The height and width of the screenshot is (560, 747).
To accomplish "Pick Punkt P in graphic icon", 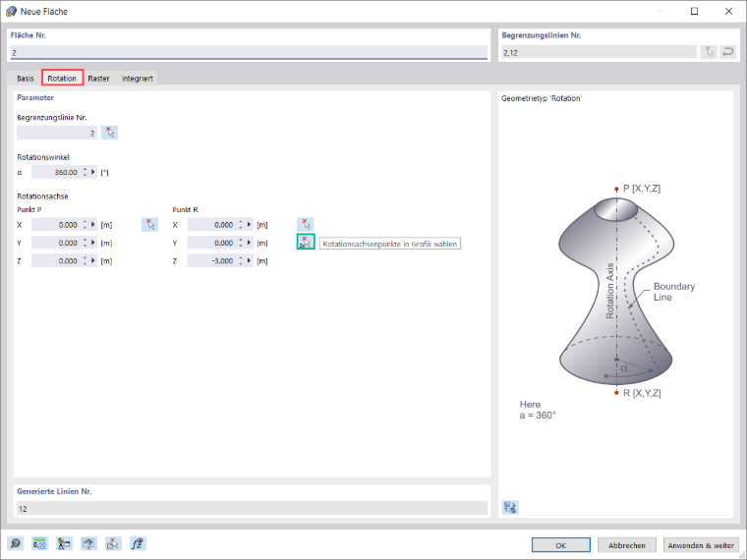I will click(149, 224).
